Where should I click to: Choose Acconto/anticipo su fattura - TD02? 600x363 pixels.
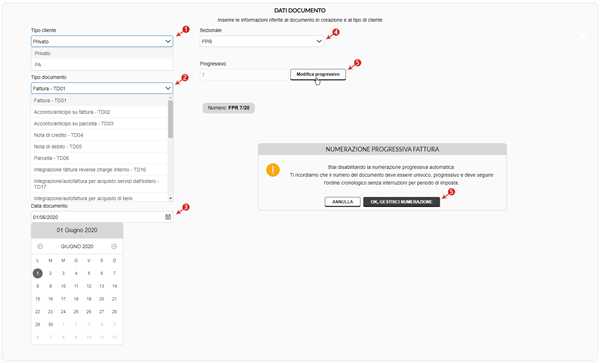tap(99, 112)
